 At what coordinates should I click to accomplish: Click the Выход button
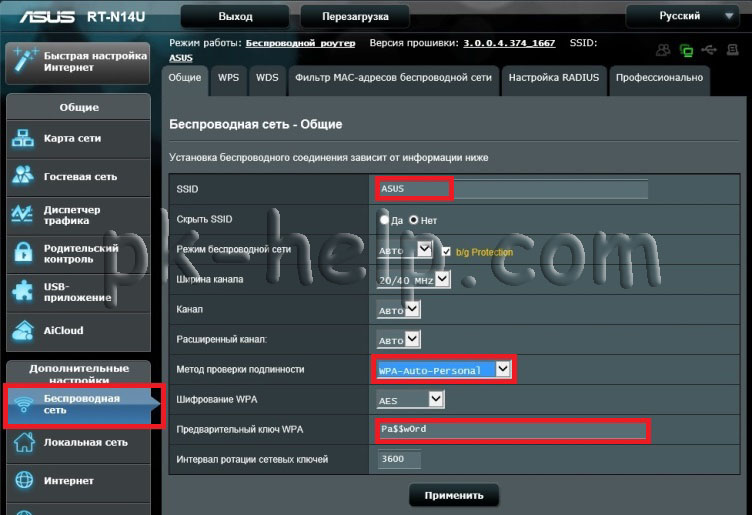coord(235,17)
